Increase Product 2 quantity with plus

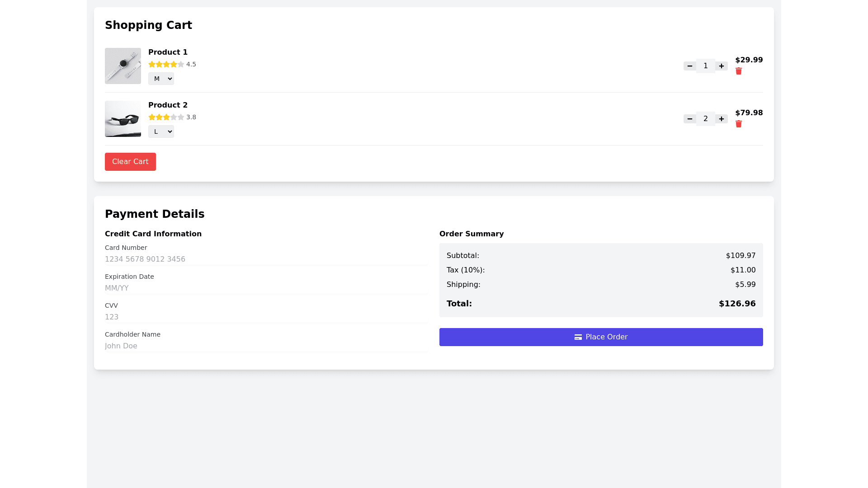pos(722,119)
